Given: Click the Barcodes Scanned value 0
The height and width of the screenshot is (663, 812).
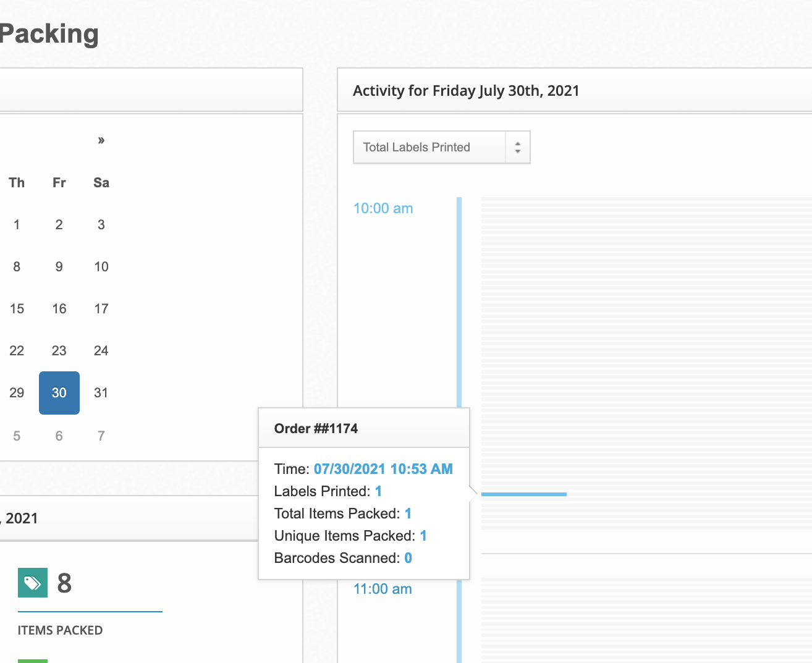Looking at the screenshot, I should point(408,558).
